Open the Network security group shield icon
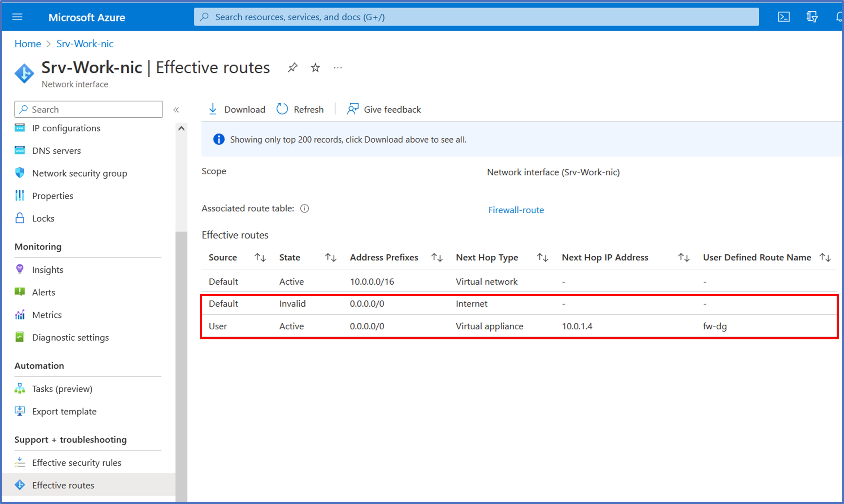Viewport: 844px width, 504px height. point(20,173)
